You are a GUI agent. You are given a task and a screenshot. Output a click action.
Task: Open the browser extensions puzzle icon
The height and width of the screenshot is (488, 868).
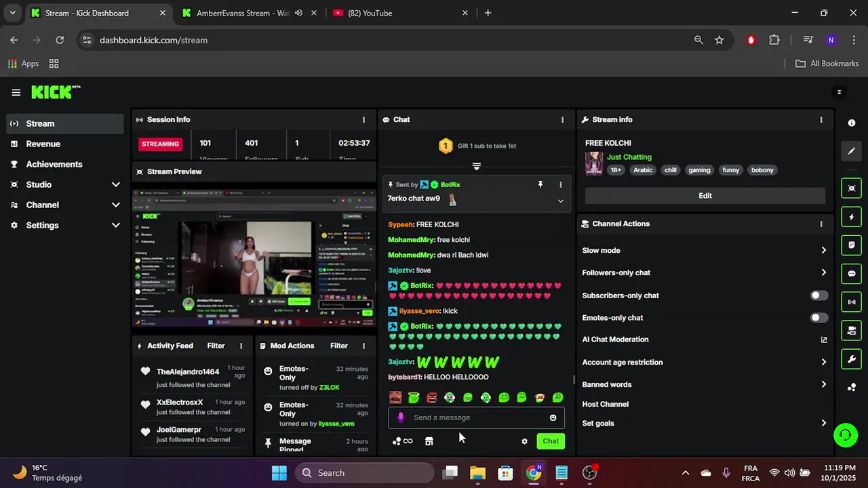(774, 40)
